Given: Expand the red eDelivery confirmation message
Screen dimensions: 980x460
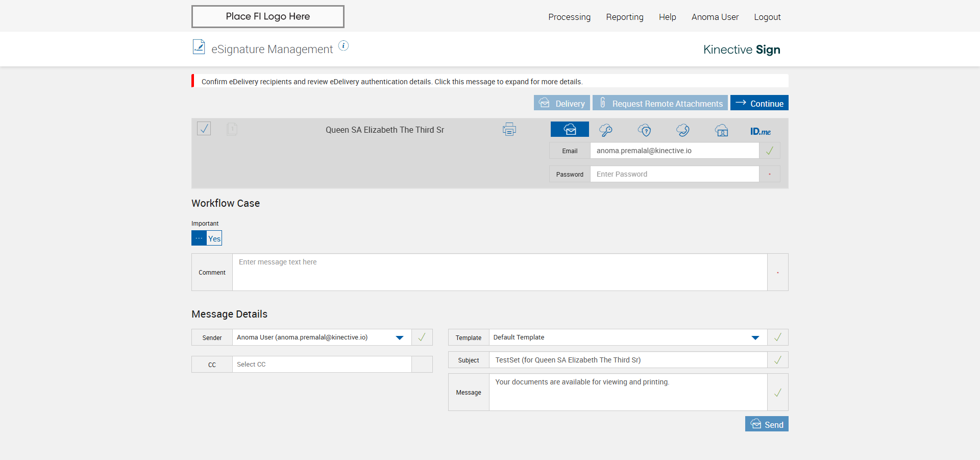Looking at the screenshot, I should pos(391,82).
